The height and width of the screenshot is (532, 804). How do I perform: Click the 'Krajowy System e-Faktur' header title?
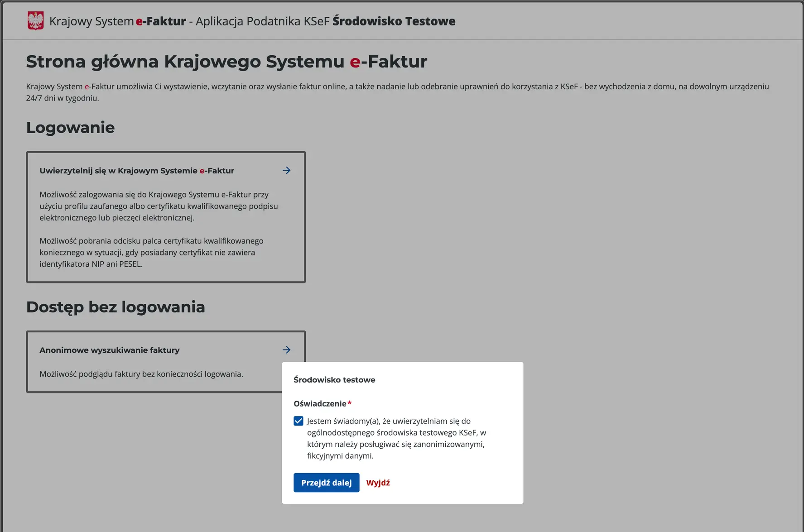click(117, 21)
